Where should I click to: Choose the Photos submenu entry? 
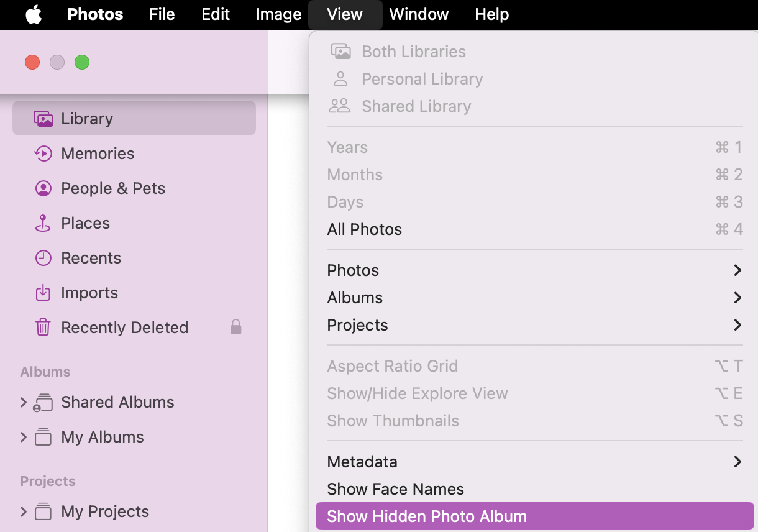[x=353, y=270]
